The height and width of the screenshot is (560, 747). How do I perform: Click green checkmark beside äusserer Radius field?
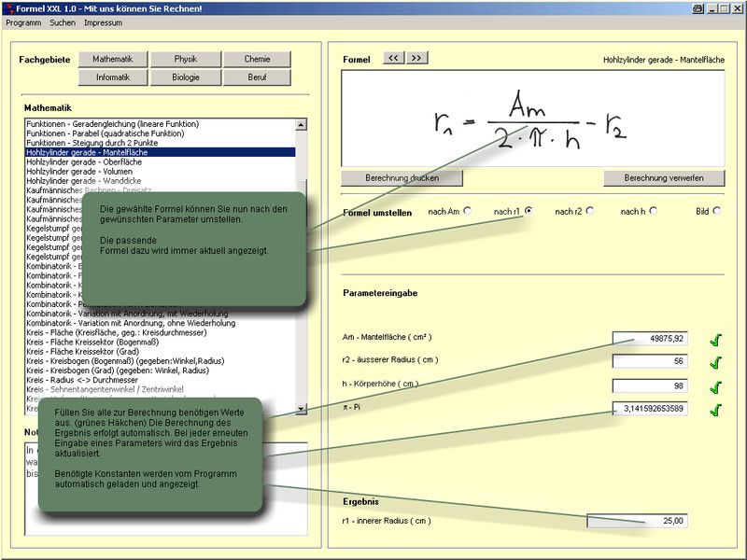pos(716,363)
